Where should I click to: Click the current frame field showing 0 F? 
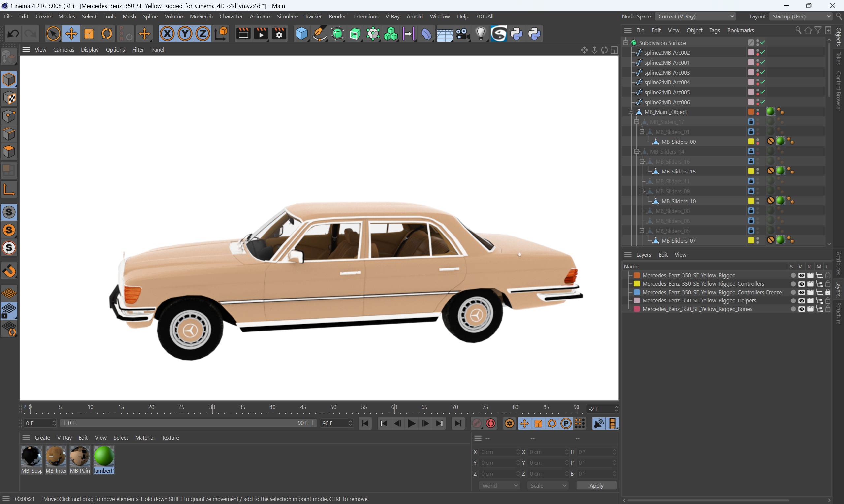(x=40, y=423)
